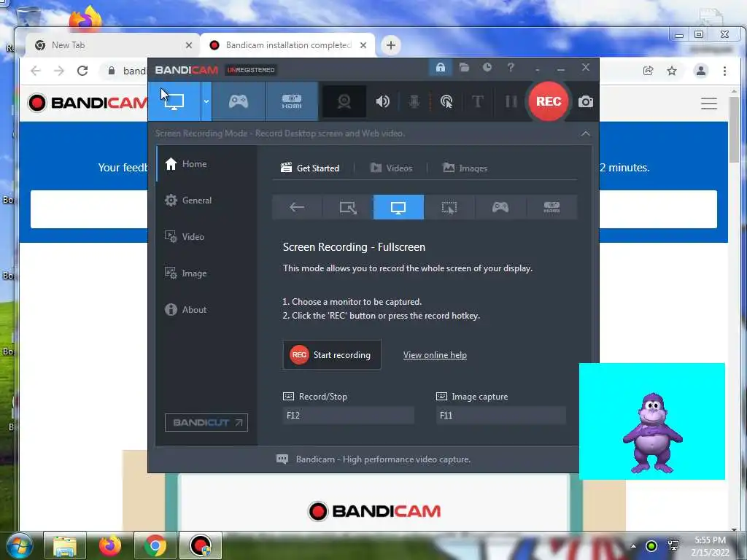
Task: Toggle mouse cursor effect icon
Action: 446,101
